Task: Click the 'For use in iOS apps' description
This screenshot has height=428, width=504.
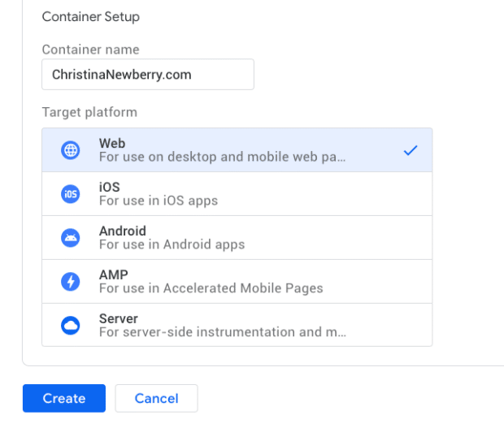Action: pyautogui.click(x=159, y=201)
